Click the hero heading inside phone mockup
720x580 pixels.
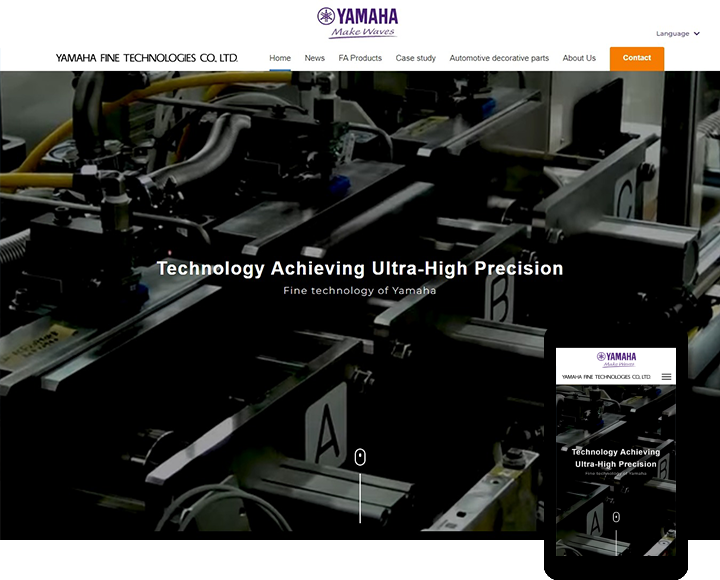[x=616, y=458]
